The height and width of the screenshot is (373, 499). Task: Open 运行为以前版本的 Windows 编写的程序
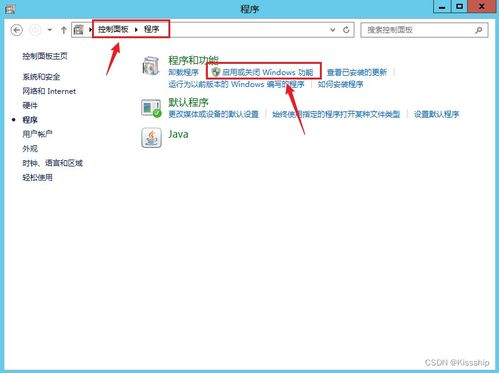[236, 84]
